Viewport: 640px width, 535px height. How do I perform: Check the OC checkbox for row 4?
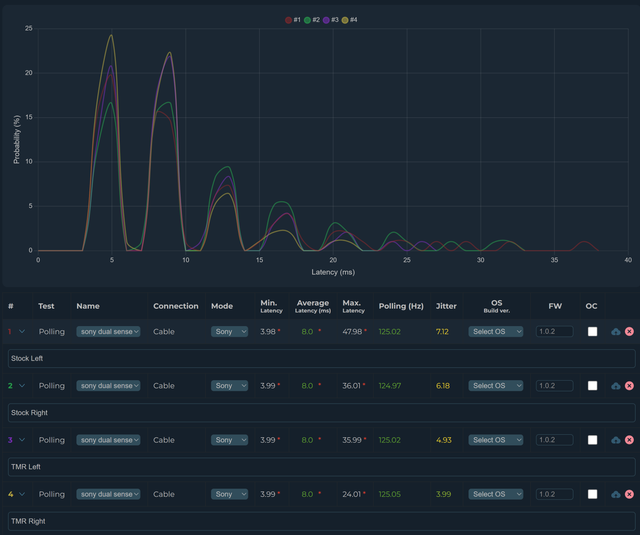(x=592, y=494)
